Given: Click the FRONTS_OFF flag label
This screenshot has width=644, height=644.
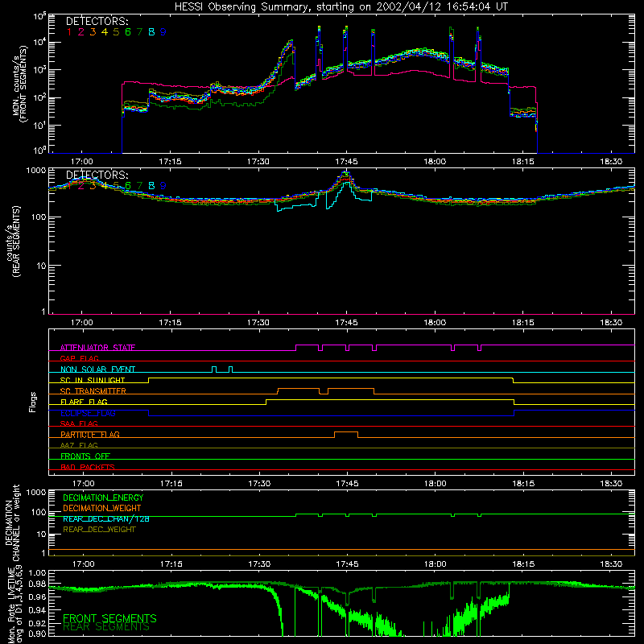Looking at the screenshot, I should pos(85,456).
